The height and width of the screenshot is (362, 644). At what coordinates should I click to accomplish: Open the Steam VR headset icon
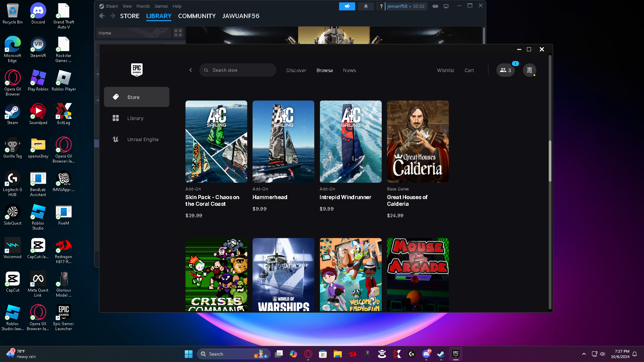click(x=435, y=6)
